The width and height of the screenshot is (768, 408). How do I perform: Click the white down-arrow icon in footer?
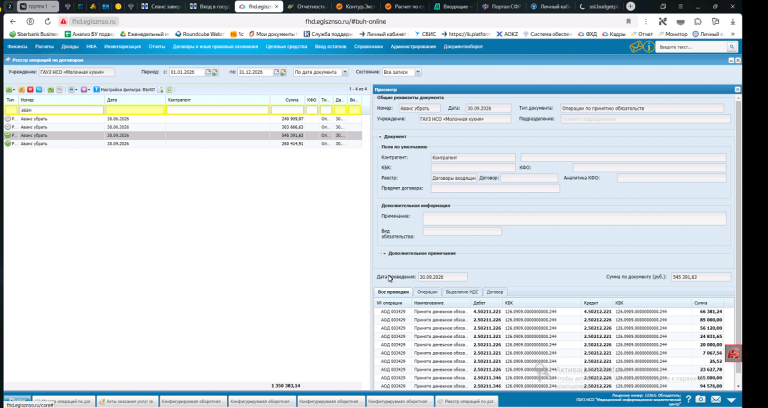point(731,400)
